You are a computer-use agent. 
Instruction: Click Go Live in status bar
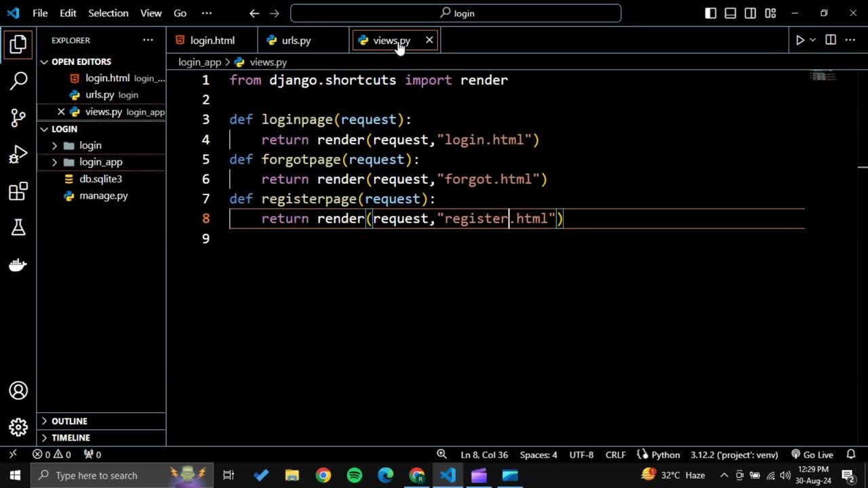click(812, 455)
